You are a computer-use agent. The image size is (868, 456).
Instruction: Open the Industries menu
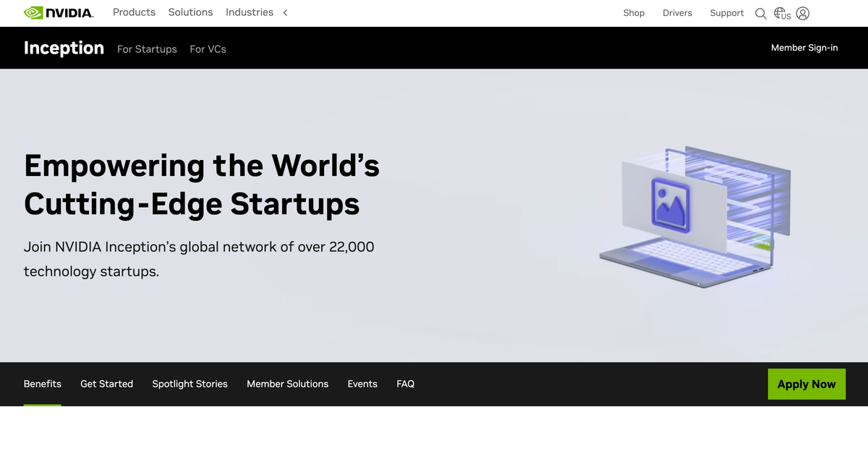coord(249,12)
